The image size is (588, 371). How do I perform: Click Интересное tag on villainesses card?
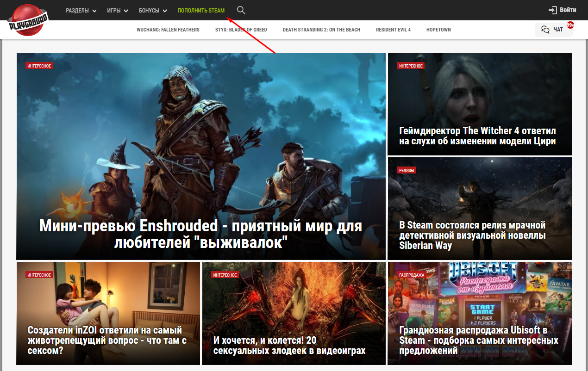pos(225,275)
